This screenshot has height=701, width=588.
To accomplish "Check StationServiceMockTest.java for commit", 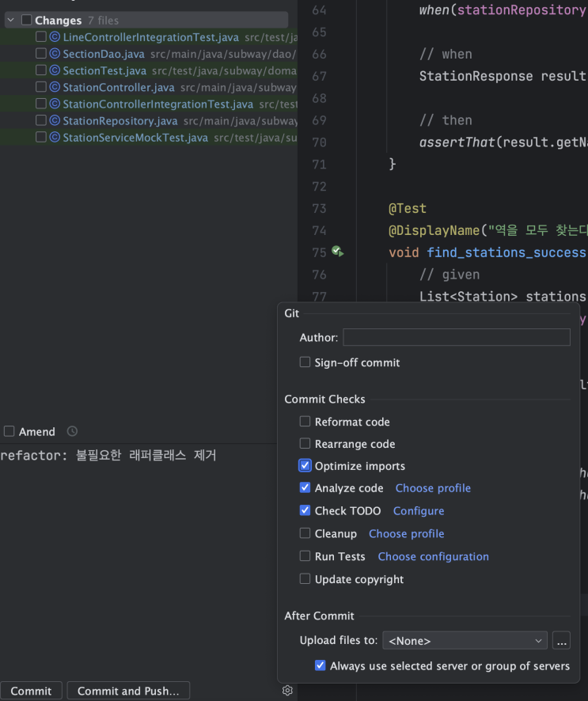I will (x=40, y=137).
